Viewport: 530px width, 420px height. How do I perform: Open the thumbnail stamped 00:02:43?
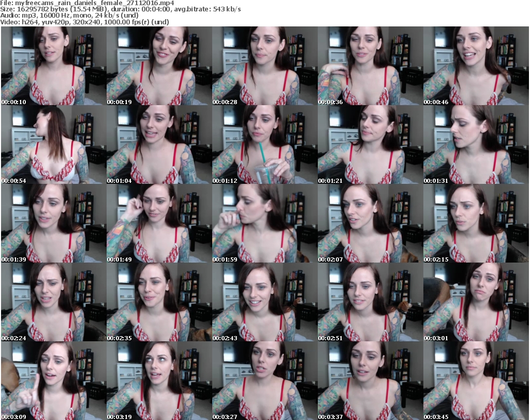click(x=264, y=302)
